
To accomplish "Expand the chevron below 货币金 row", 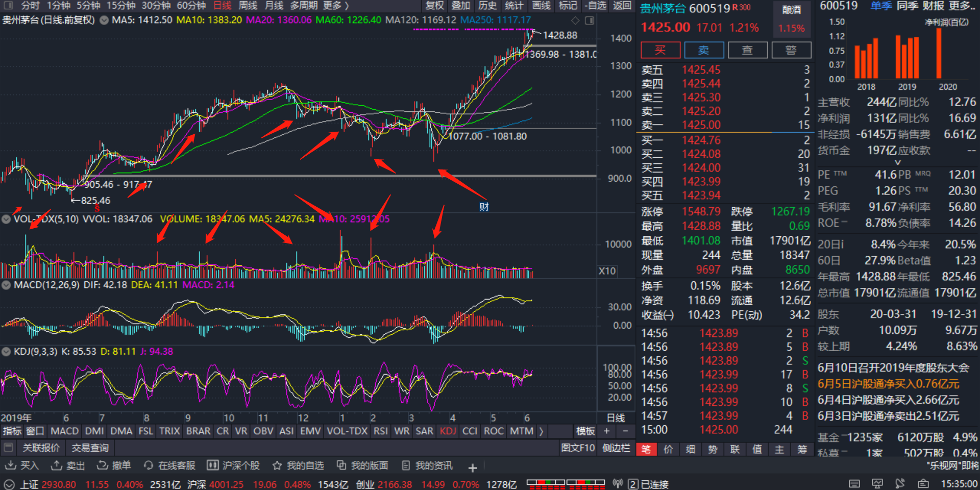I will tap(898, 162).
